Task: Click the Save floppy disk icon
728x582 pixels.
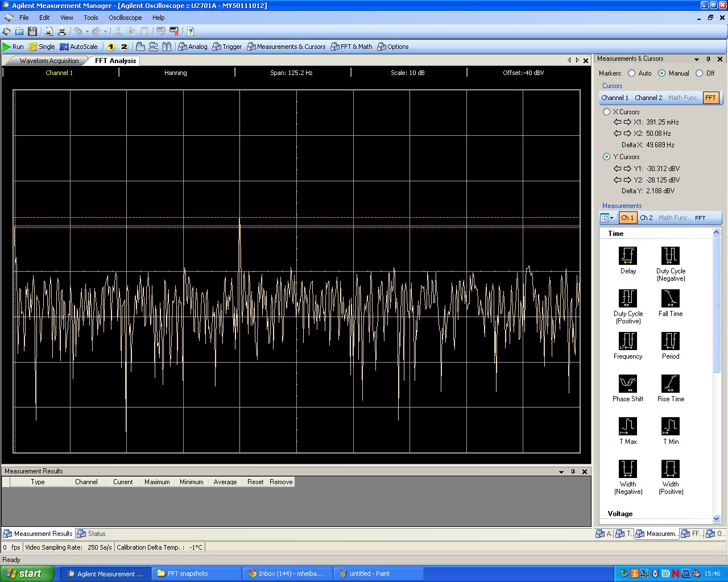Action: pos(32,31)
